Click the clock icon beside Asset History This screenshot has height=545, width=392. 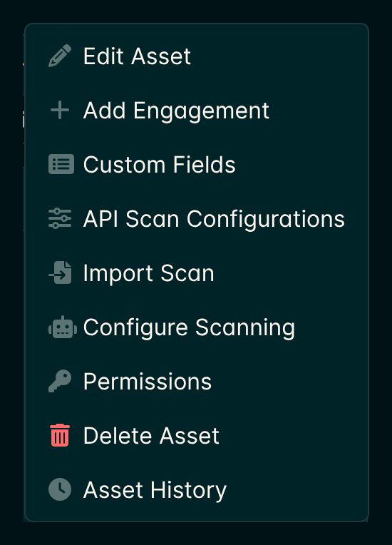tap(60, 489)
